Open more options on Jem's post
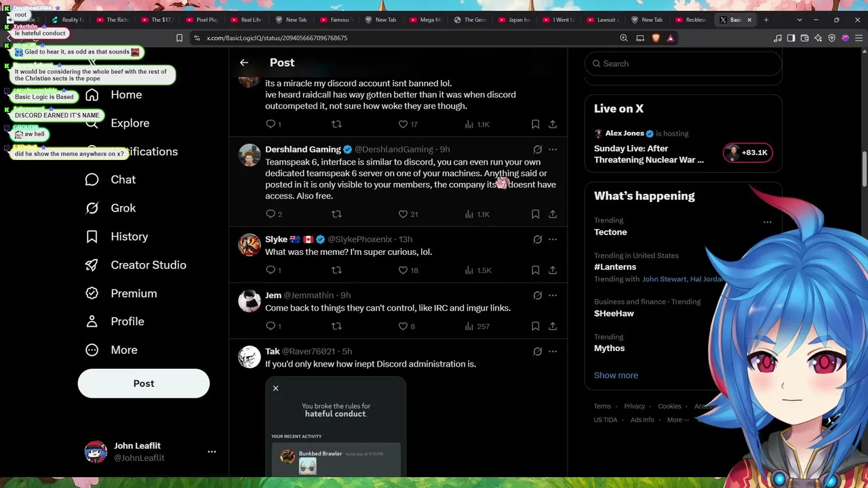The image size is (868, 488). pos(553,296)
